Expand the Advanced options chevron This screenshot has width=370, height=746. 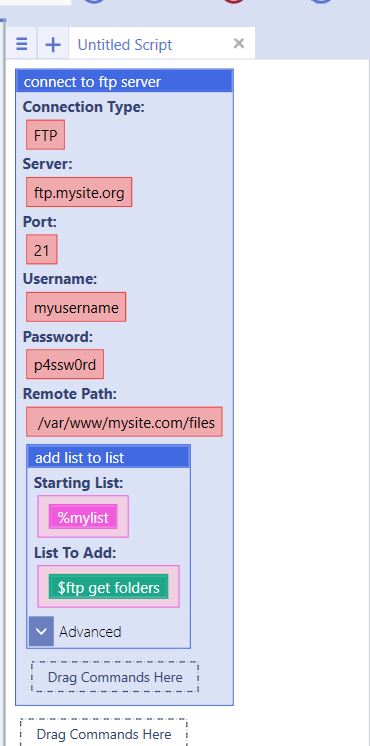(41, 631)
